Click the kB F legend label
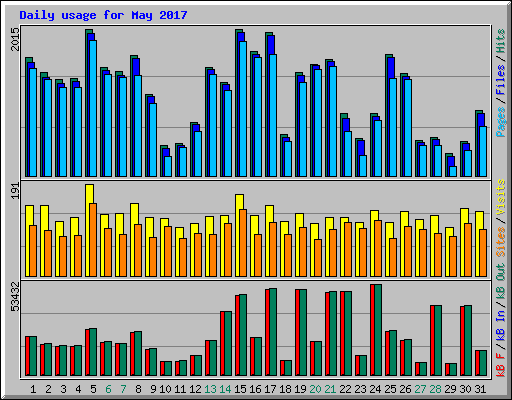This screenshot has height=400, width=512. pos(500,365)
